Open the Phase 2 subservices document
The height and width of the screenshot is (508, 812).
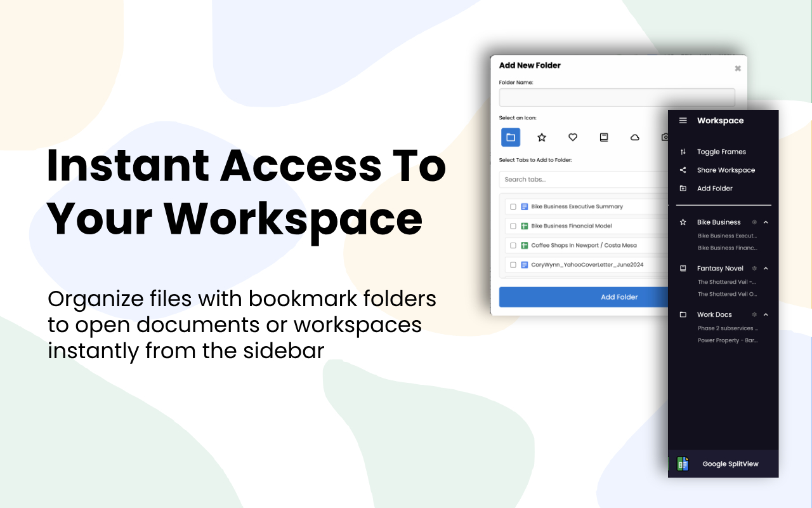coord(727,328)
